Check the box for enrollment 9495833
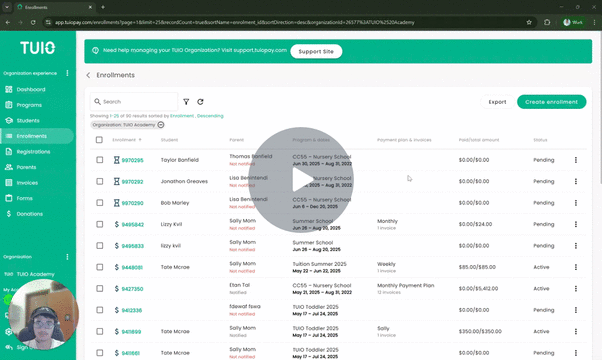602x360 pixels. pos(99,246)
